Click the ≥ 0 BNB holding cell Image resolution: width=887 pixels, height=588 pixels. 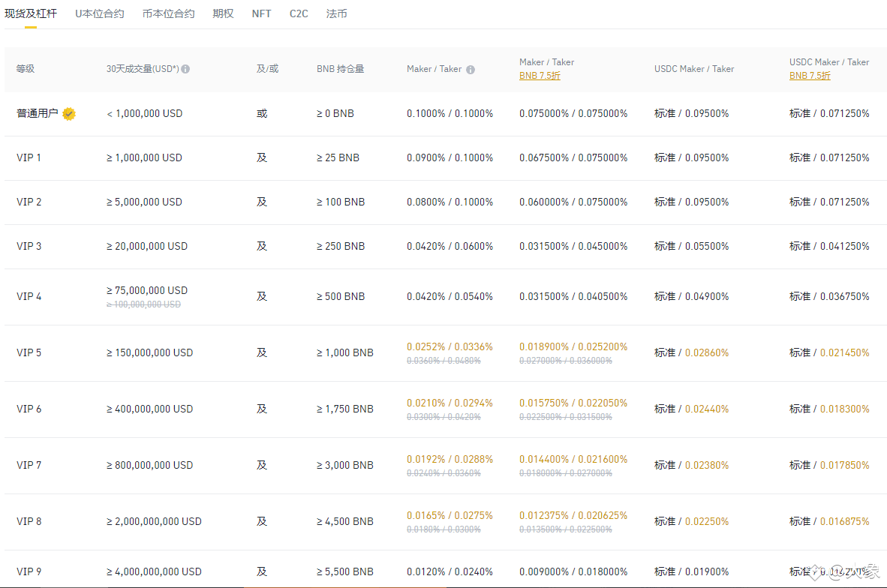335,114
